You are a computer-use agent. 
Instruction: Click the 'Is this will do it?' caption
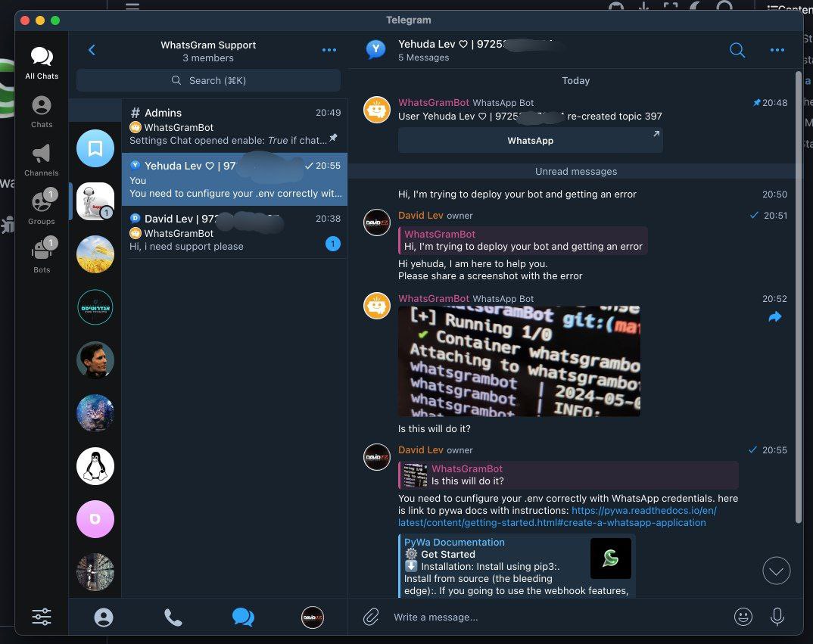(434, 429)
